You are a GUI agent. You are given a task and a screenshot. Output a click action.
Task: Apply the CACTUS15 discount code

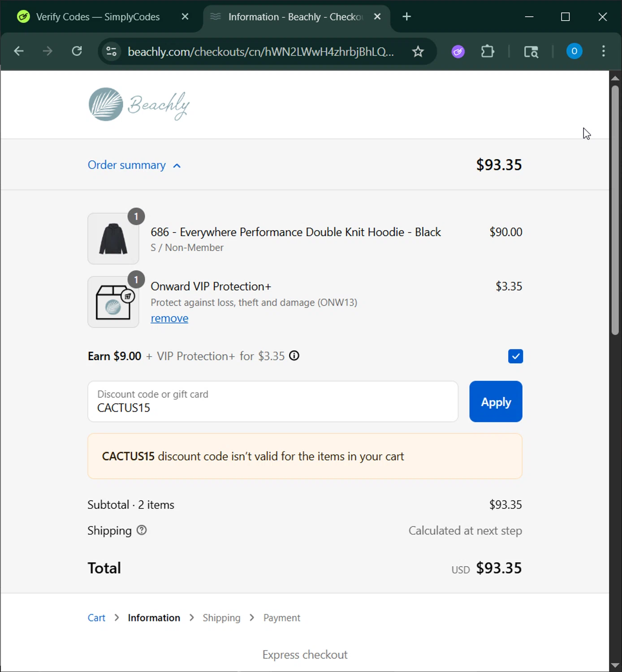pos(496,401)
